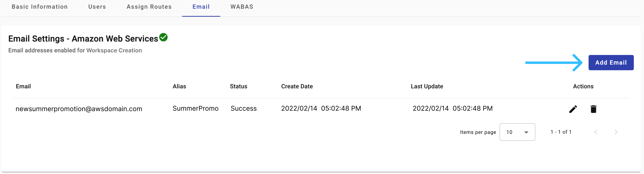
Task: Switch to the Basic Information tab
Action: [40, 7]
